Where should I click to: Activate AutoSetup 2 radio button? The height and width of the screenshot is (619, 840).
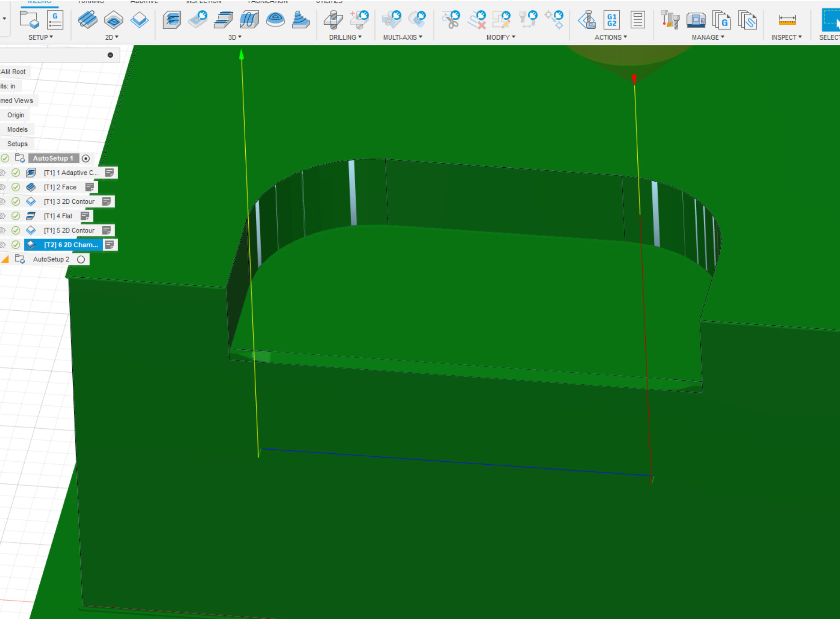81,259
